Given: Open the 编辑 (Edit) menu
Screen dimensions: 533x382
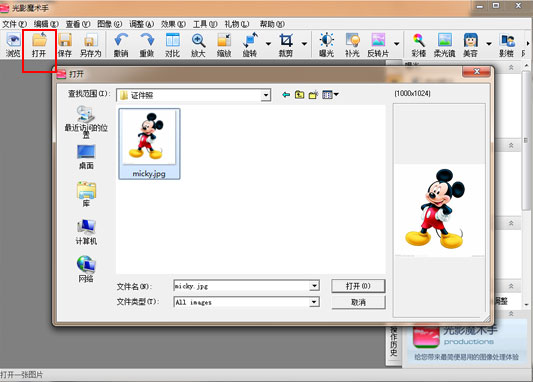Looking at the screenshot, I should [46, 24].
